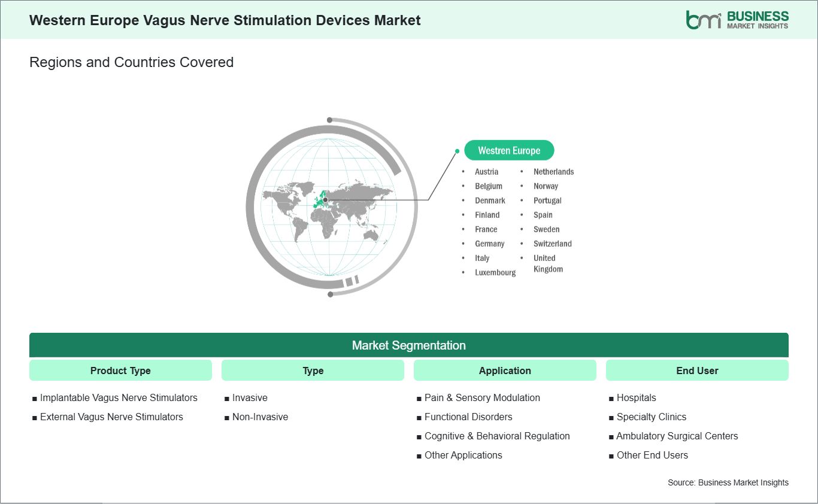
Task: Click Sweden in the country list
Action: click(x=547, y=229)
